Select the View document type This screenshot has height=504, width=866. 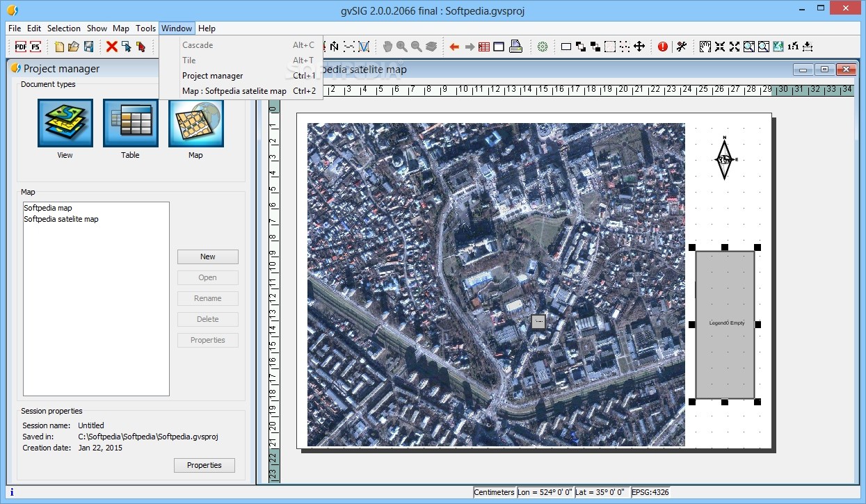65,123
